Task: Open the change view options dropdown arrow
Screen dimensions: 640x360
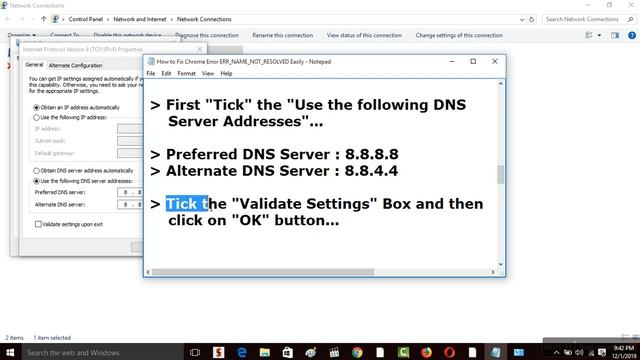Action: point(599,36)
